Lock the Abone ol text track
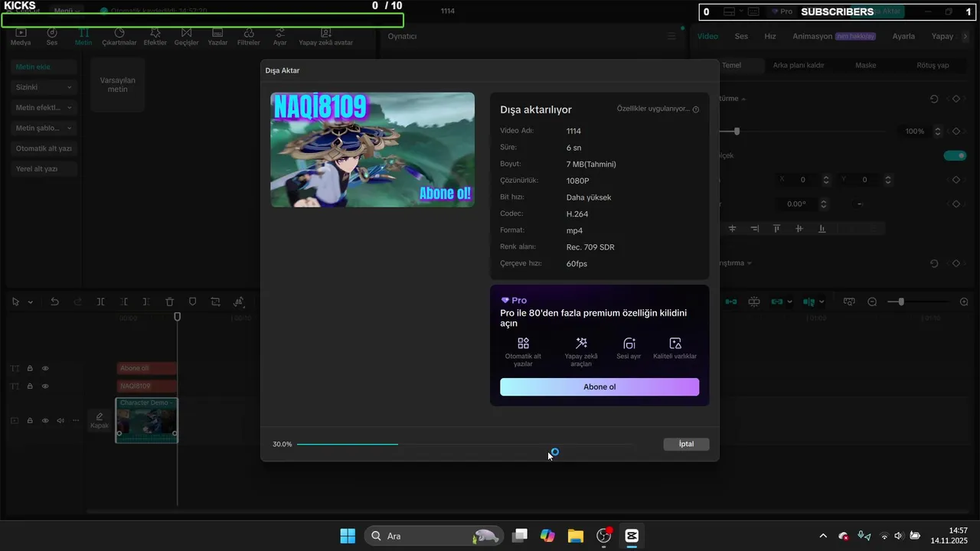 pyautogui.click(x=30, y=368)
